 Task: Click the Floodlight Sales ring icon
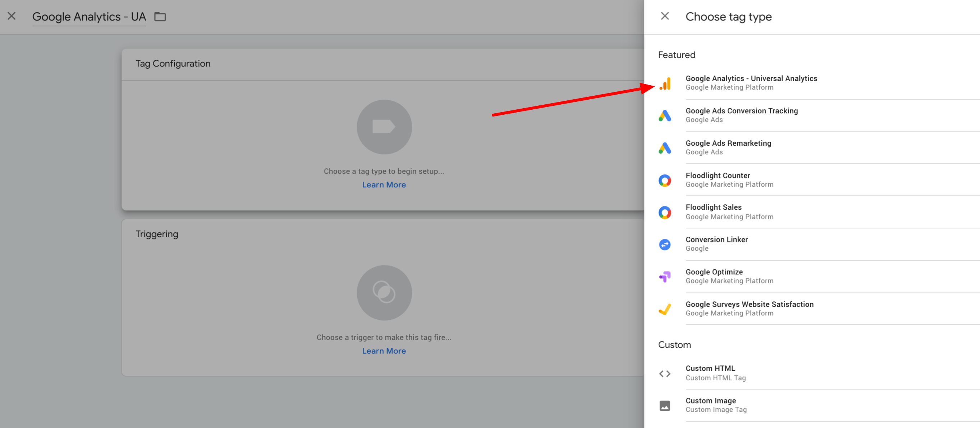pyautogui.click(x=665, y=212)
